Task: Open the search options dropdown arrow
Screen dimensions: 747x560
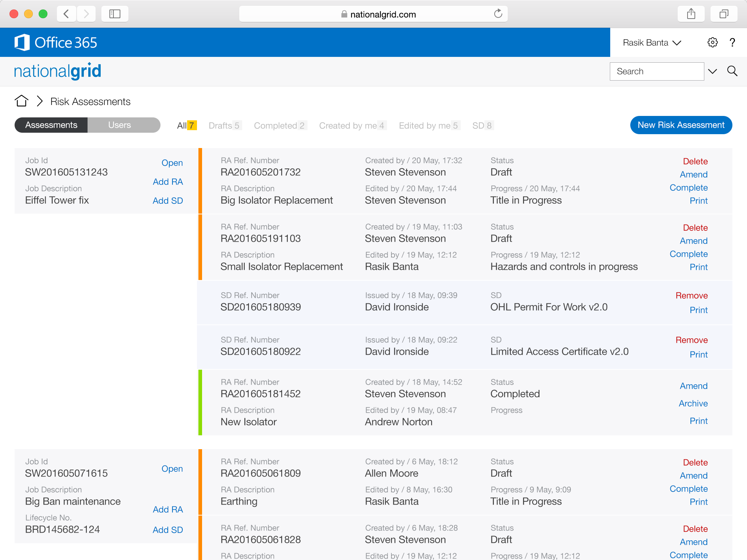Action: [x=712, y=71]
